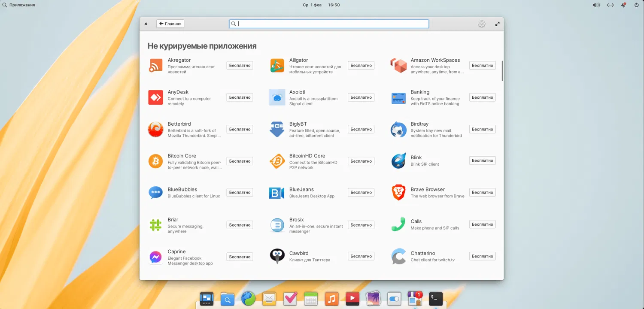
Task: Open the date and time indicator
Action: point(321,5)
